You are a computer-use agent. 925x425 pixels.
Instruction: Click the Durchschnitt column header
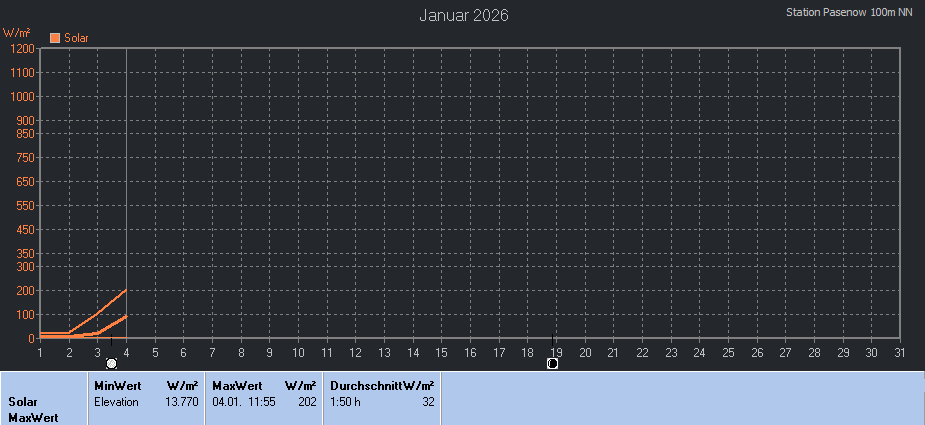tap(366, 385)
